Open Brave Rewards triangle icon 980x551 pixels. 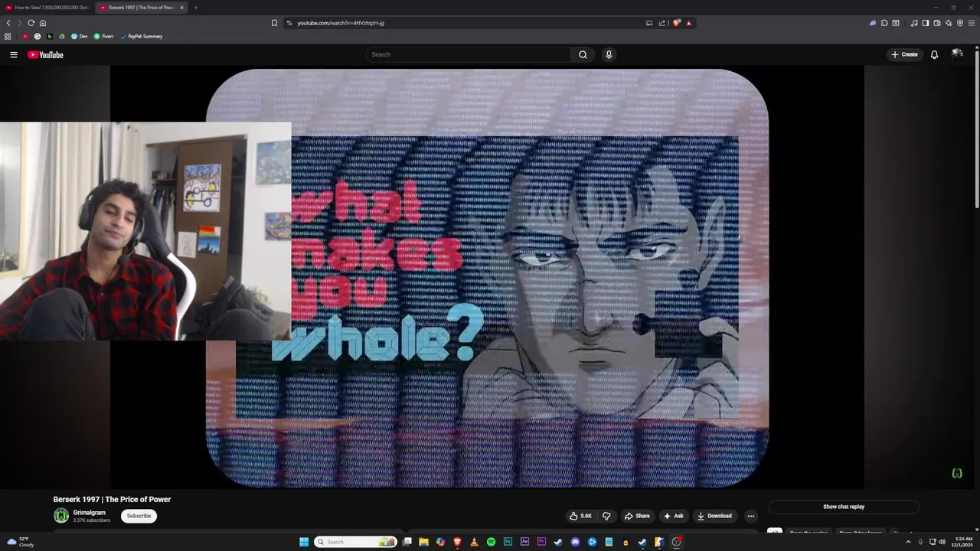(x=688, y=23)
